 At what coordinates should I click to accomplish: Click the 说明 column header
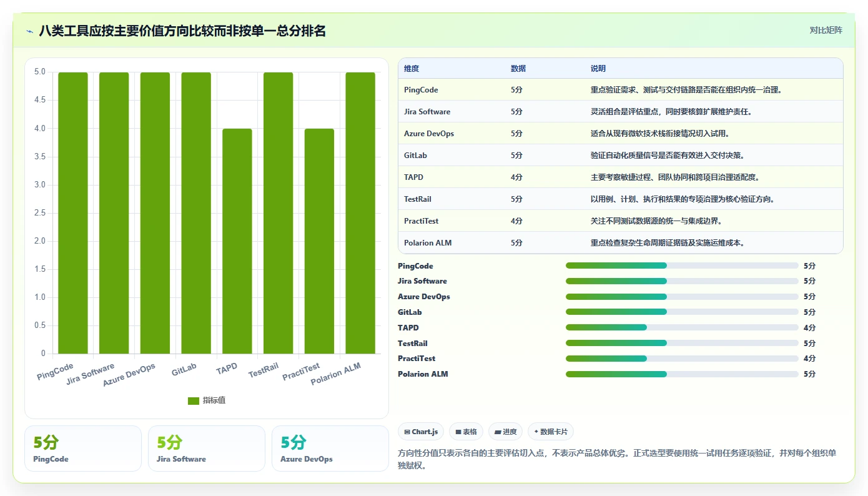coord(598,68)
